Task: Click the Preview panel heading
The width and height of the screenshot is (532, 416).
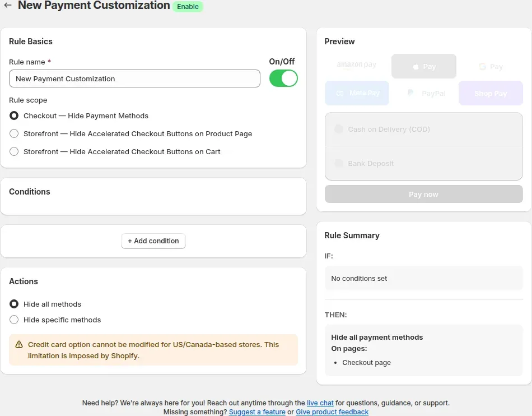Action: pyautogui.click(x=339, y=41)
